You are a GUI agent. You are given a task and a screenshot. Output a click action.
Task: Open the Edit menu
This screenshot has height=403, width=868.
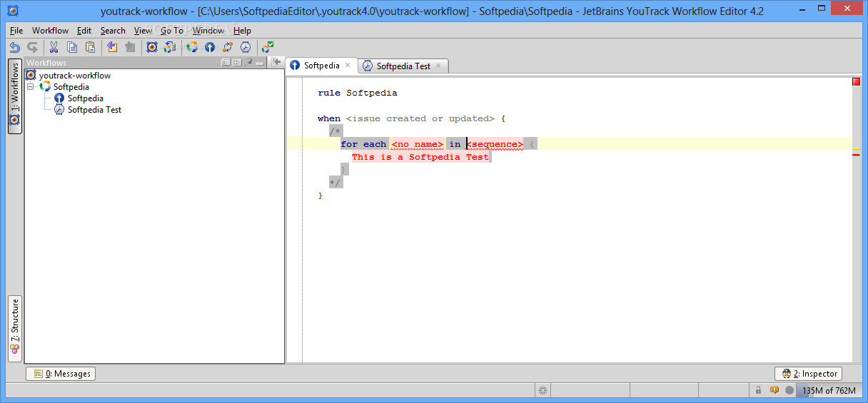click(84, 31)
